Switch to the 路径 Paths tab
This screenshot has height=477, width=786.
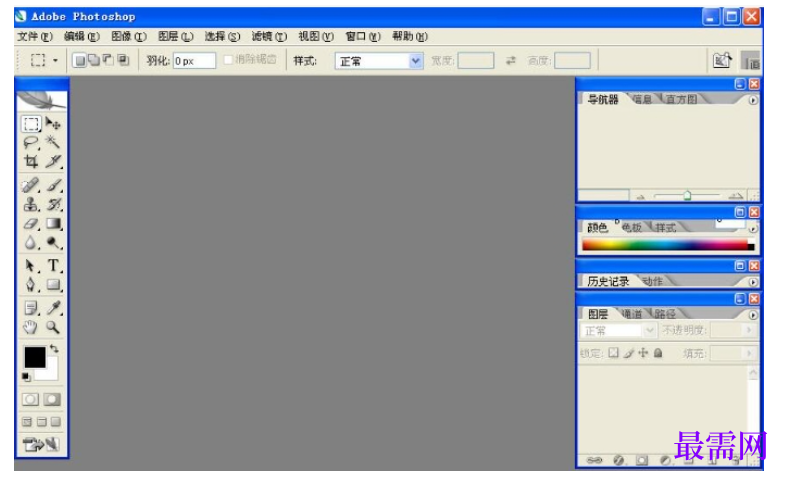pos(665,314)
